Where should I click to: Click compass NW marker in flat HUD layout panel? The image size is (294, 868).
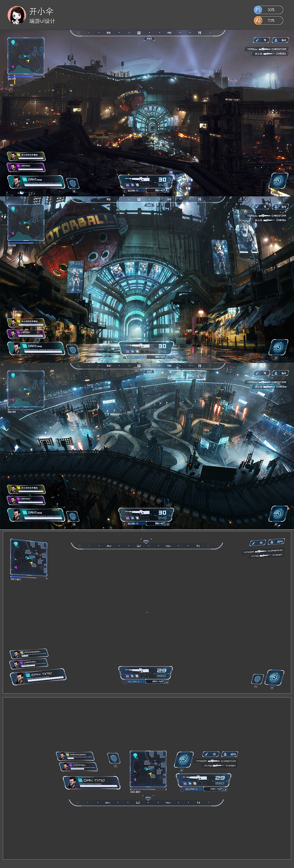click(168, 546)
